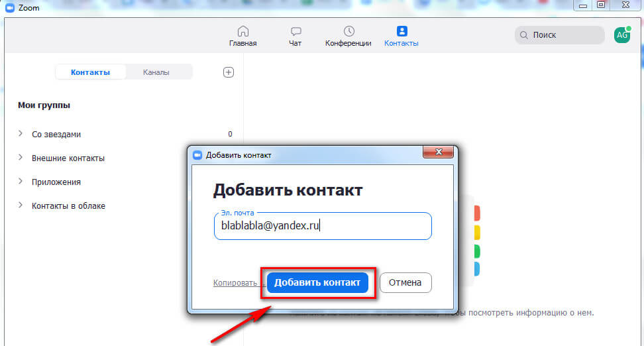Click the Home house icon

tap(243, 31)
